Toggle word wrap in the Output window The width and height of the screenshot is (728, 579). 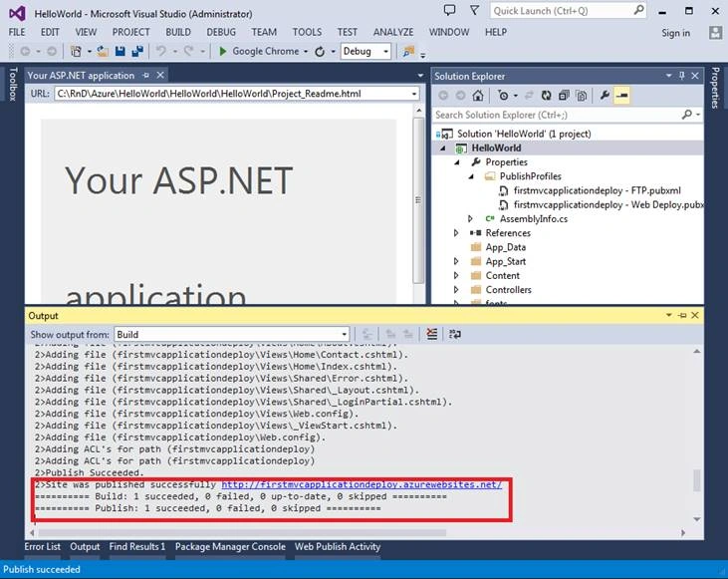coord(454,334)
